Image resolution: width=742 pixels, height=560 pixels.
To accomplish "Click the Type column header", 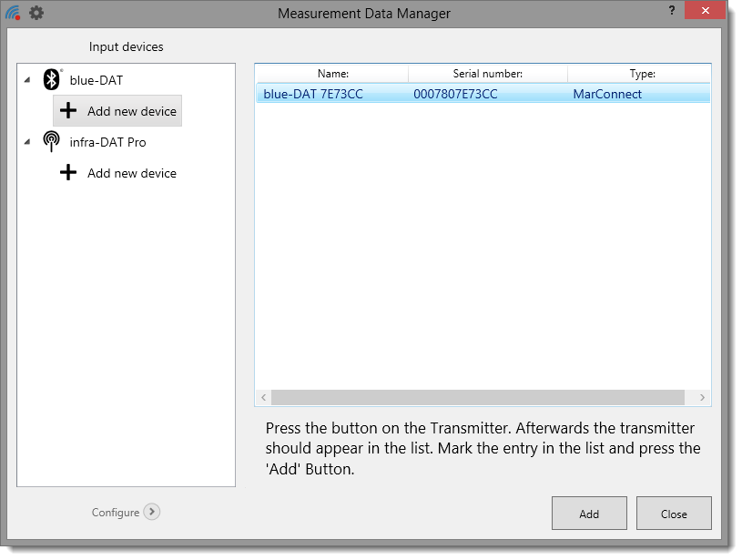I will (x=641, y=74).
